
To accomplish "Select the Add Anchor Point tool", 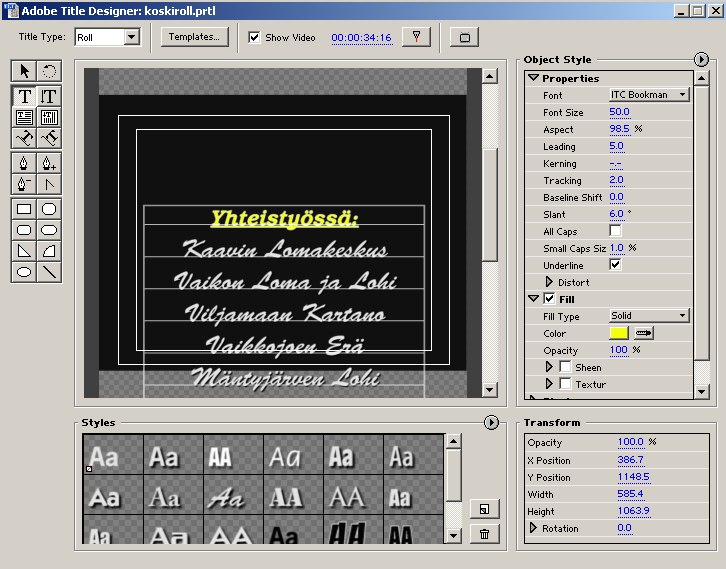I will pyautogui.click(x=49, y=163).
